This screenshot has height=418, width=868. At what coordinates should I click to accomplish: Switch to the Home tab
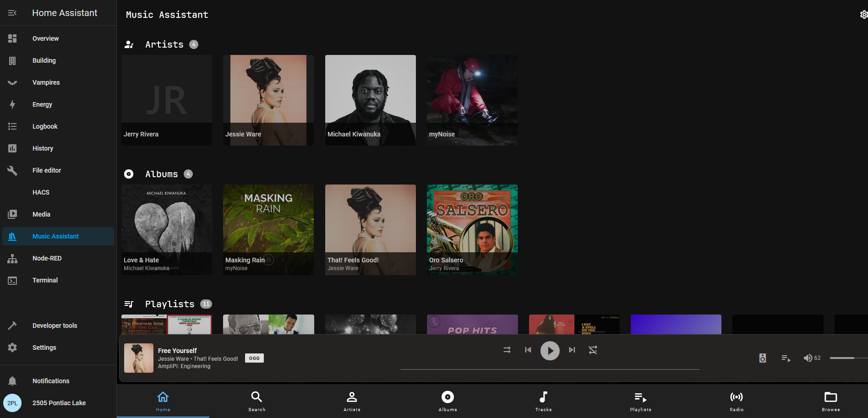click(163, 401)
